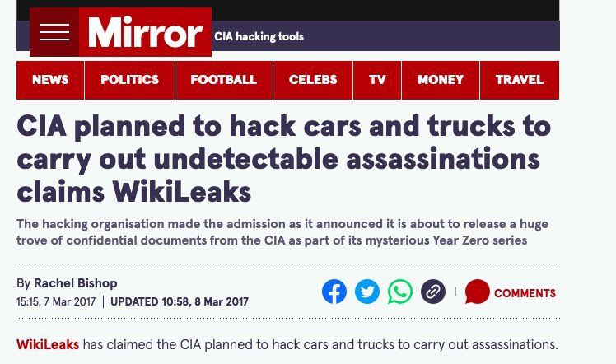Open the FOOTBALL section
Viewport: 616px width, 364px height.
point(224,80)
